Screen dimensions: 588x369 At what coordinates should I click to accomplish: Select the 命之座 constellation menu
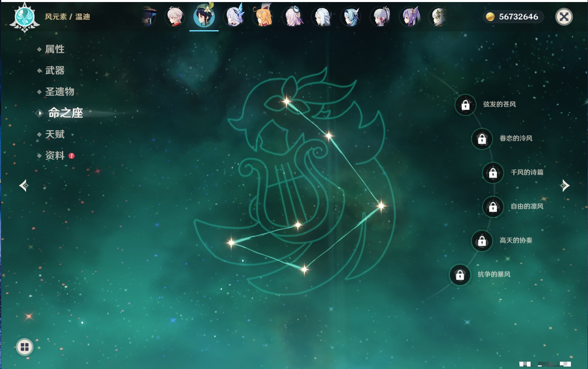tap(65, 113)
